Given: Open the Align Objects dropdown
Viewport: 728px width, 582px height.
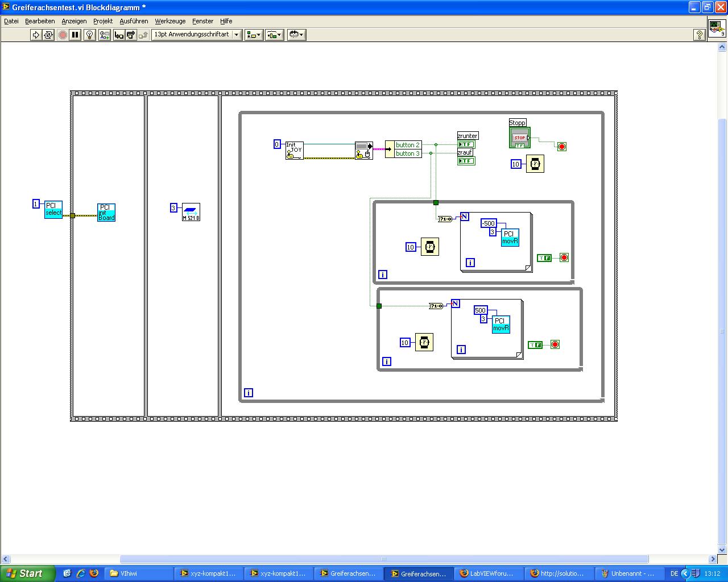Looking at the screenshot, I should point(254,35).
